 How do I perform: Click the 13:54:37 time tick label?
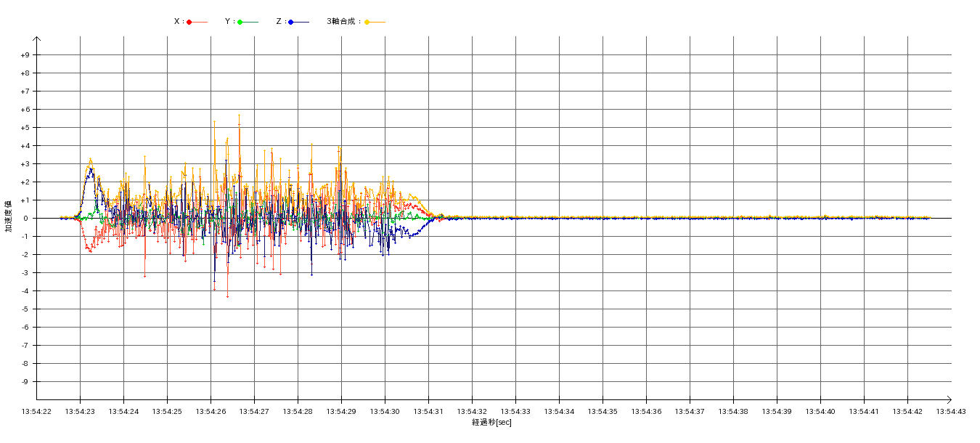coord(690,412)
